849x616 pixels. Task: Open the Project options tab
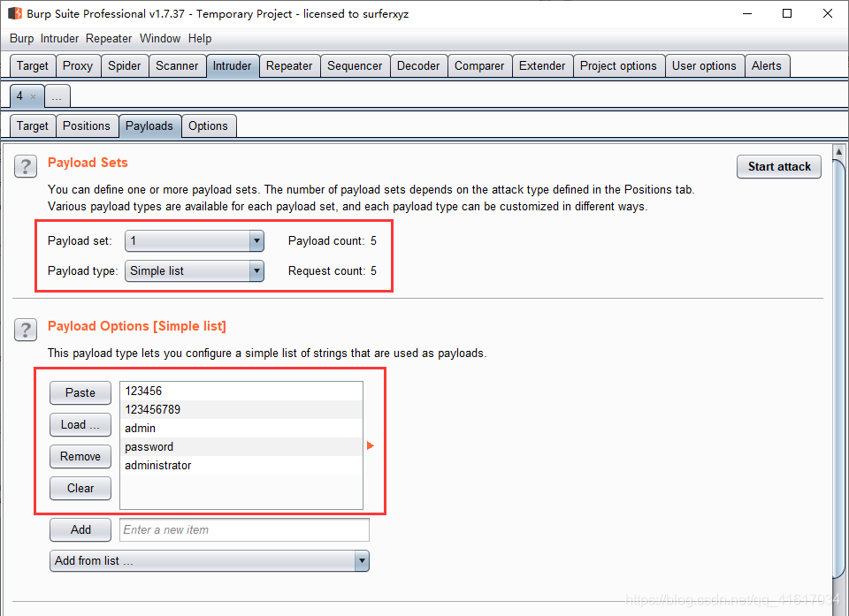tap(618, 66)
